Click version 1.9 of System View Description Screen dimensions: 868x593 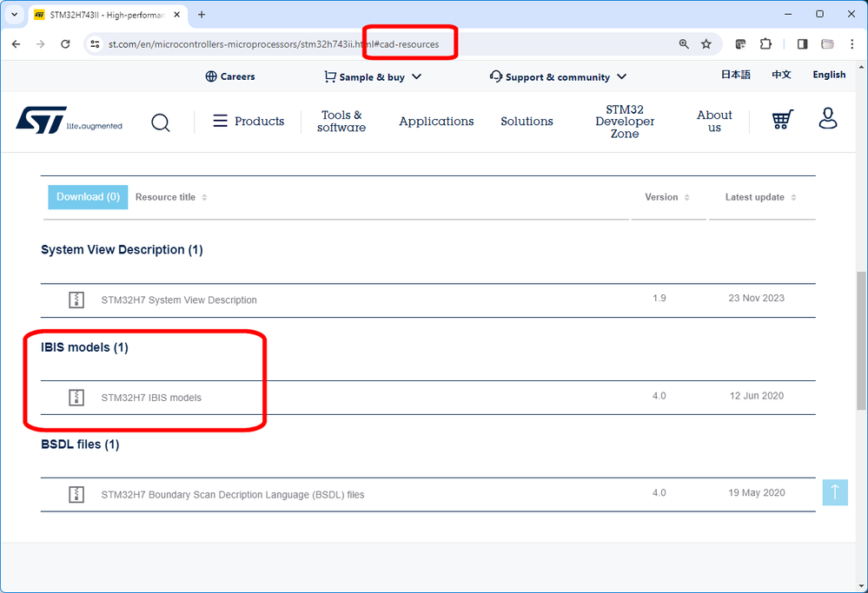click(x=659, y=298)
